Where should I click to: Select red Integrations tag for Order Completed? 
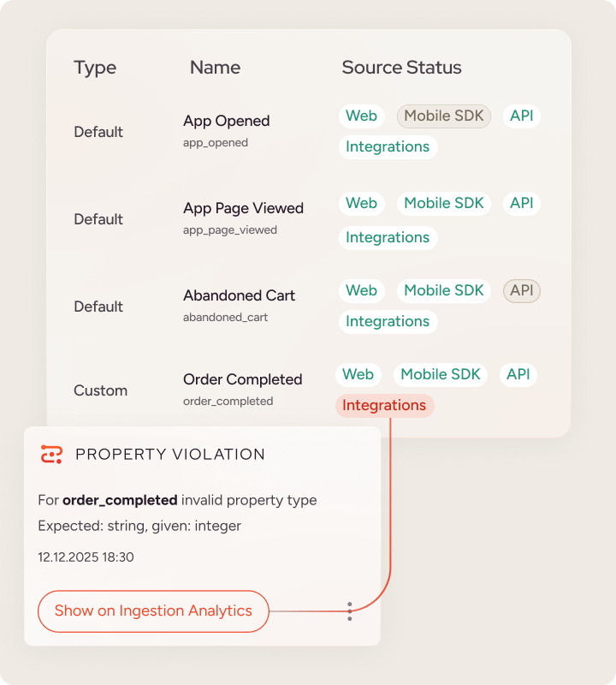click(x=384, y=405)
